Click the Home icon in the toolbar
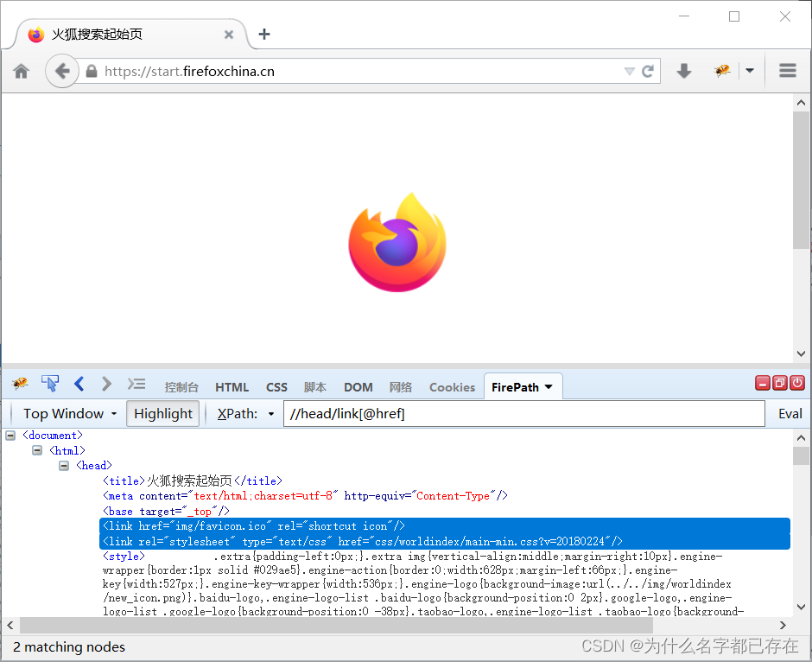The height and width of the screenshot is (662, 812). (22, 71)
